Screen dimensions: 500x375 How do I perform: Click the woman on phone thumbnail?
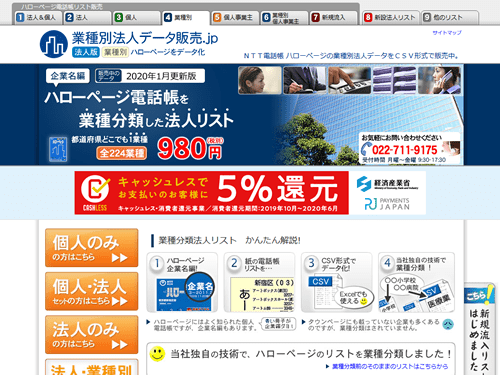pyautogui.click(x=439, y=80)
